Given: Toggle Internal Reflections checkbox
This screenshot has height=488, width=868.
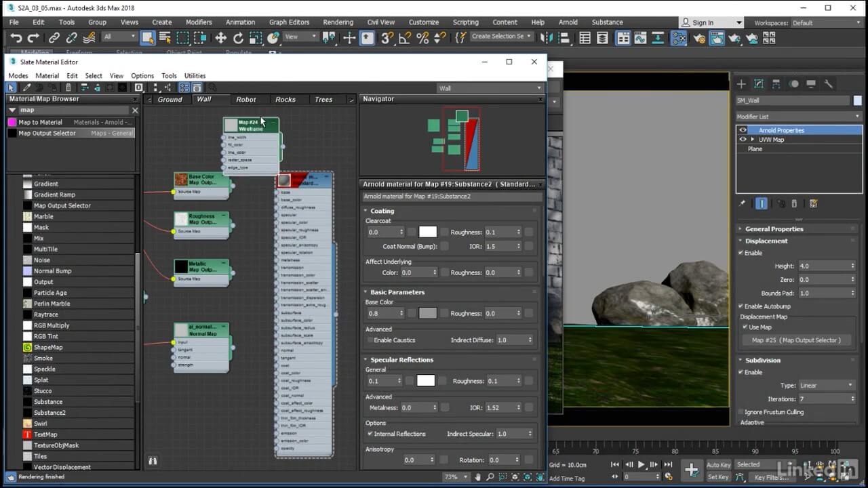Looking at the screenshot, I should (370, 434).
